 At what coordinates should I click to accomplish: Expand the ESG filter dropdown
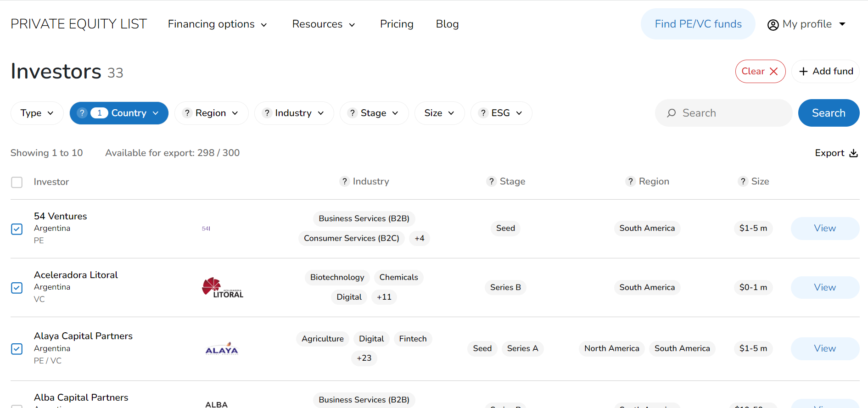pos(501,113)
